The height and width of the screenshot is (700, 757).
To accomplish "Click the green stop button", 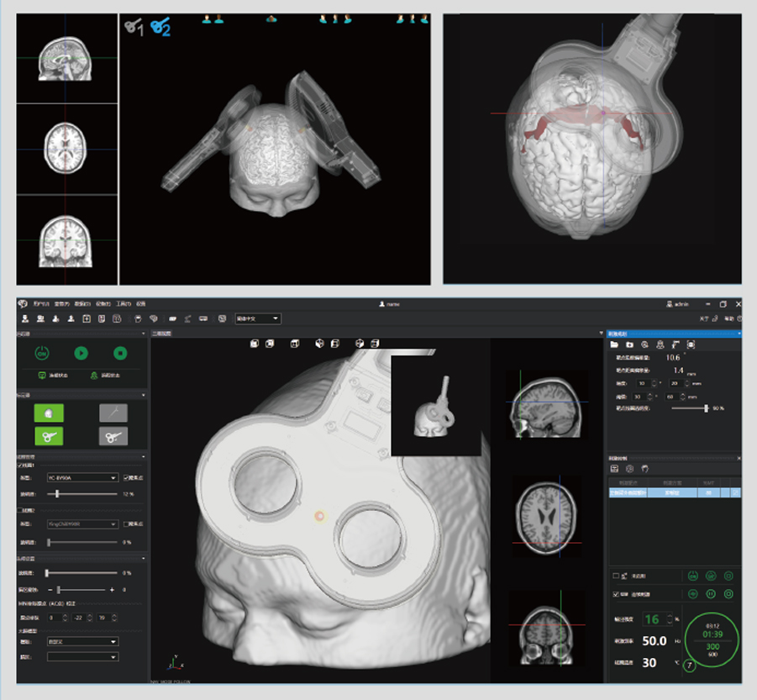I will 120,354.
